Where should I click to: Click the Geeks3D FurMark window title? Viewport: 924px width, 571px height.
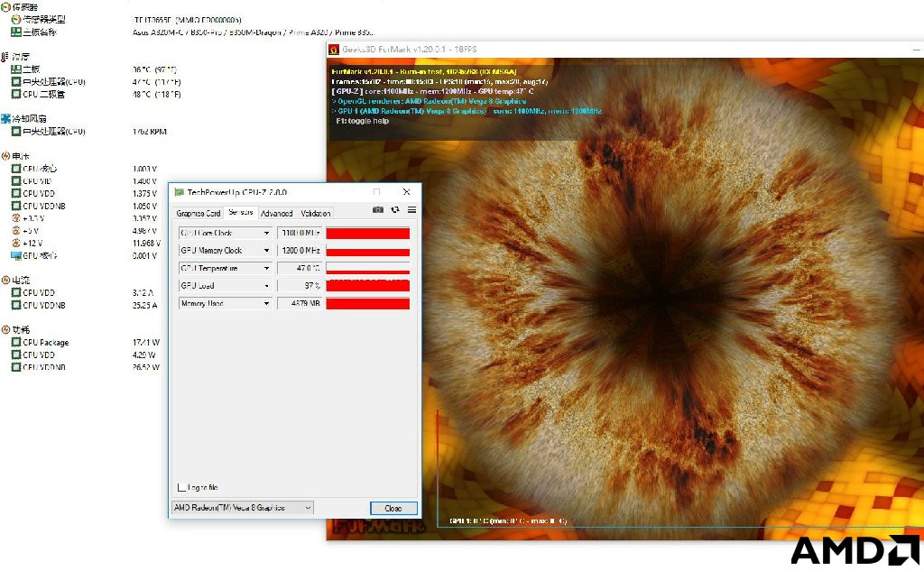point(410,50)
